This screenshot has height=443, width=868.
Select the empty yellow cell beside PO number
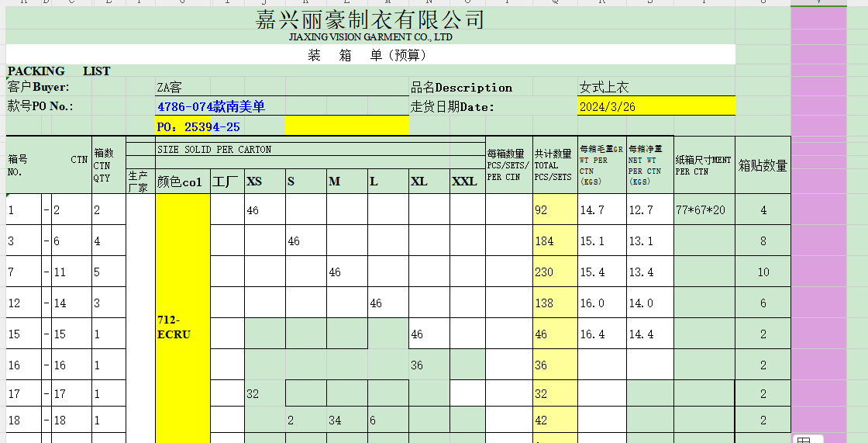click(x=346, y=126)
